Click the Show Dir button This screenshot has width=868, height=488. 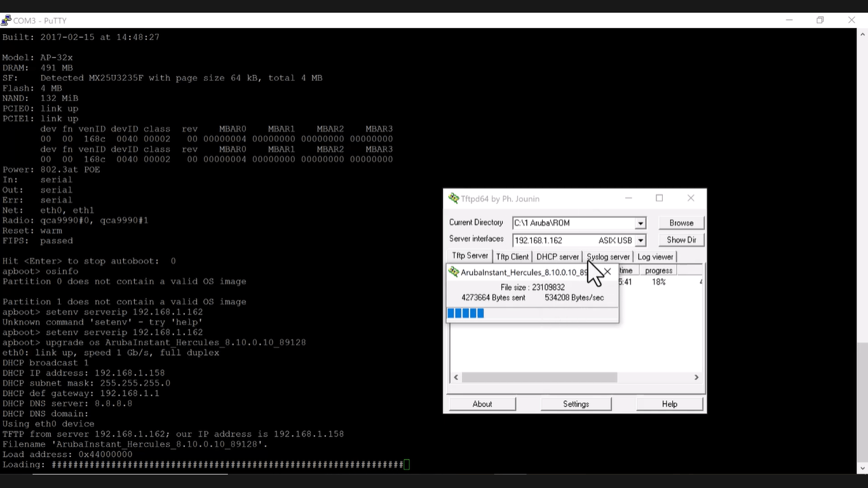[681, 240]
